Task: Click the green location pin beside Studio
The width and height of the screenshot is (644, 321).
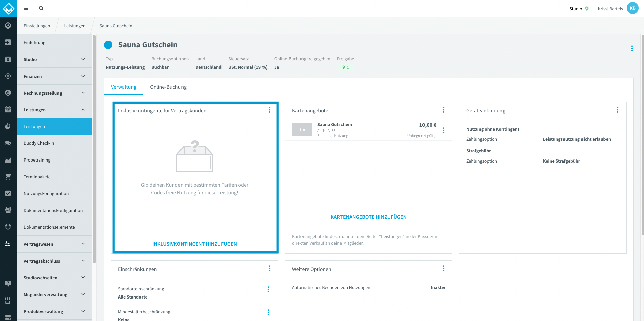Action: [587, 9]
